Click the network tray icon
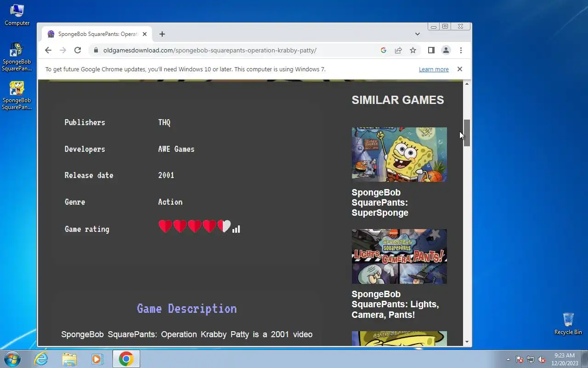This screenshot has height=368, width=588. 531,359
